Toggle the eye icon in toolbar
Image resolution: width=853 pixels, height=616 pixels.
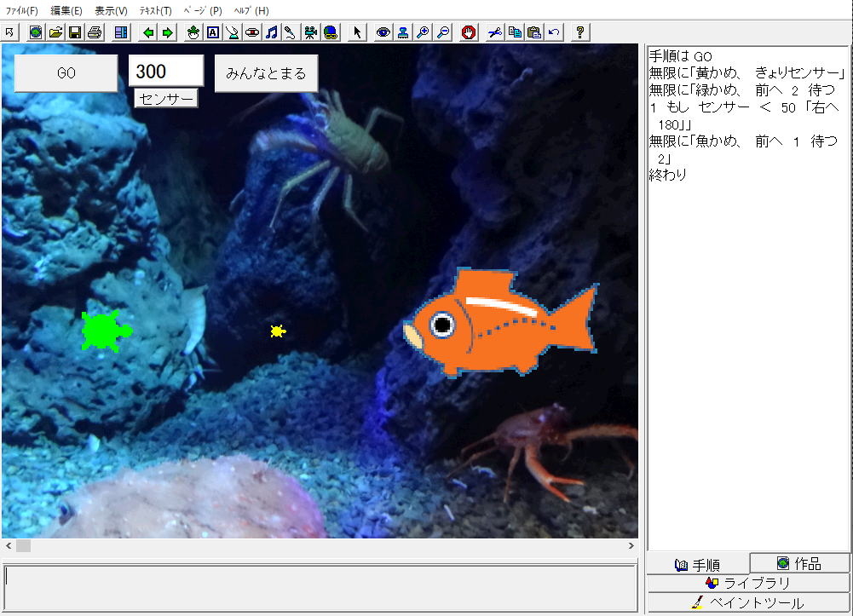tap(383, 32)
